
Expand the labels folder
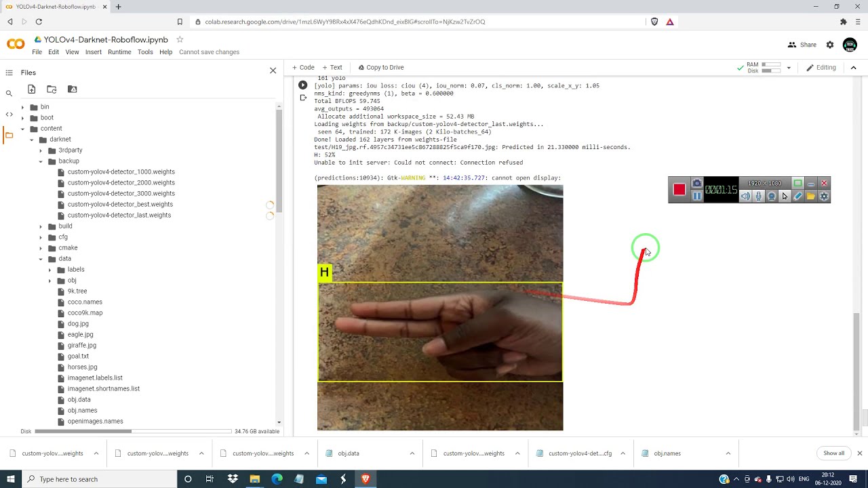point(50,270)
